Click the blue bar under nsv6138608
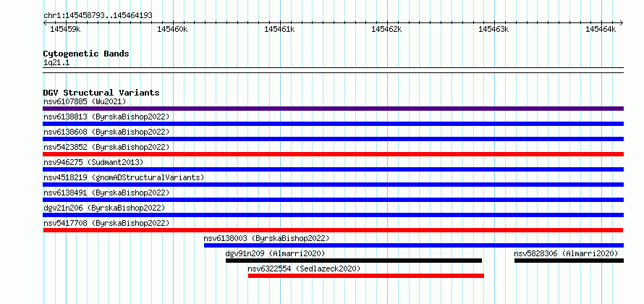644x304 pixels. coord(333,139)
